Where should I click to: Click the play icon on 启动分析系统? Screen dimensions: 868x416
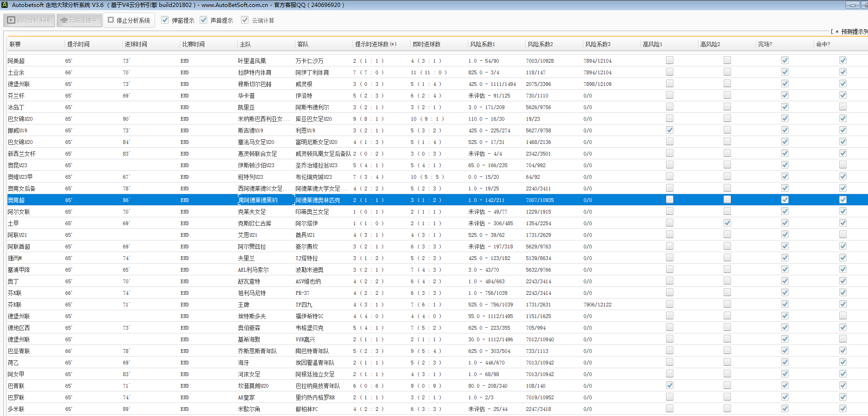pyautogui.click(x=11, y=20)
